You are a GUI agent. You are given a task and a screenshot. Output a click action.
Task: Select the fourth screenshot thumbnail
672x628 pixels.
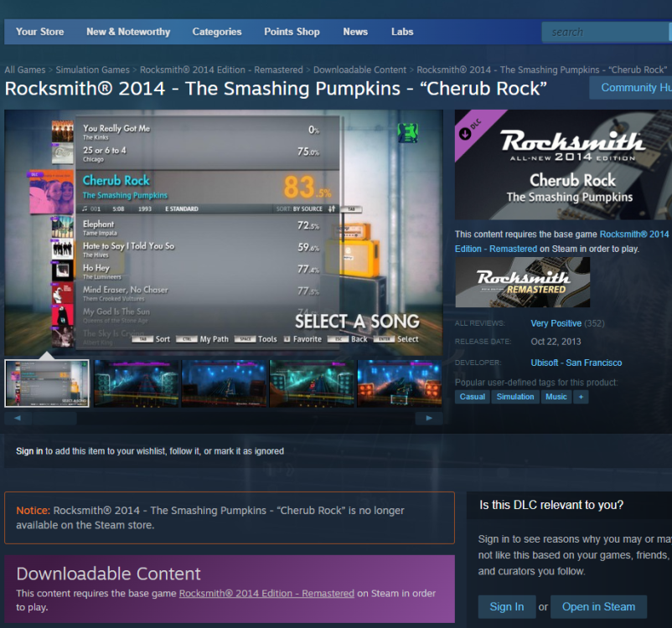[313, 383]
